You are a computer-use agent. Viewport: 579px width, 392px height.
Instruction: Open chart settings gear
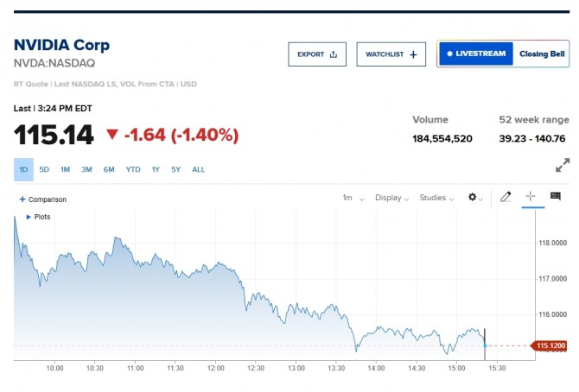(474, 198)
